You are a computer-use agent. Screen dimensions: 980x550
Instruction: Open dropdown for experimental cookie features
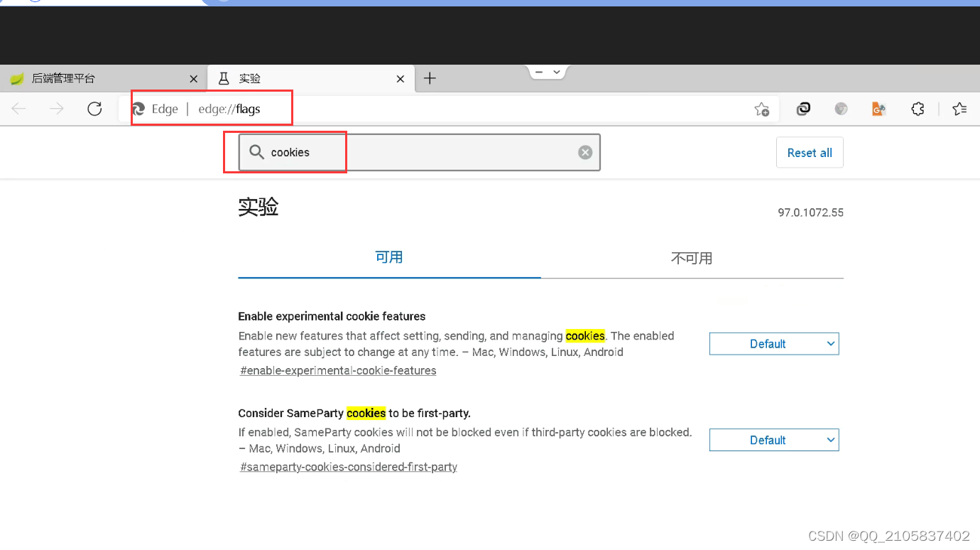click(774, 344)
